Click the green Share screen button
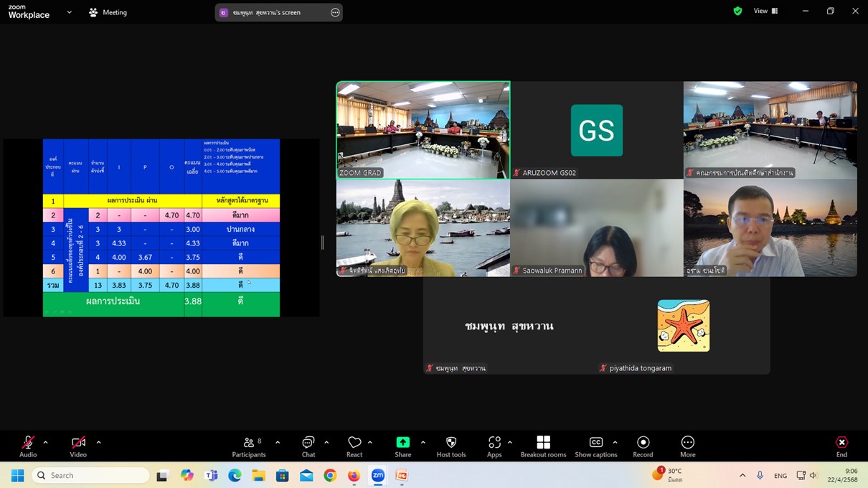Viewport: 868px width, 488px height. [403, 446]
